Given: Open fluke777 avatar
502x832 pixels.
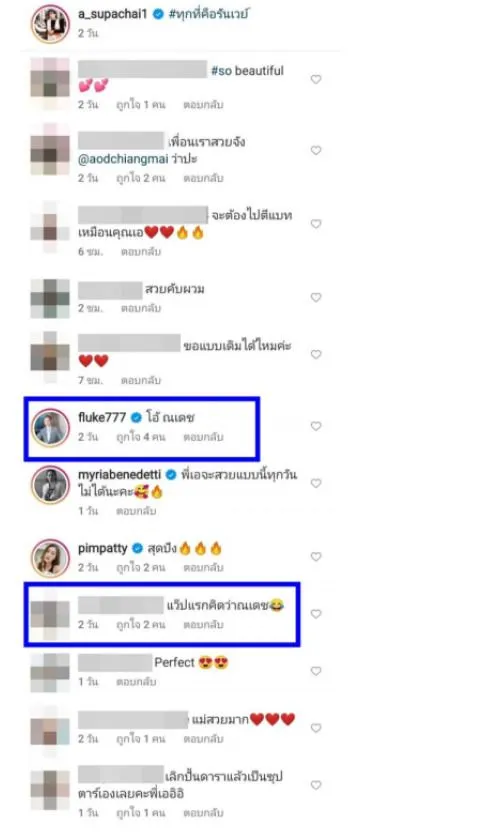Looking at the screenshot, I should (50, 427).
